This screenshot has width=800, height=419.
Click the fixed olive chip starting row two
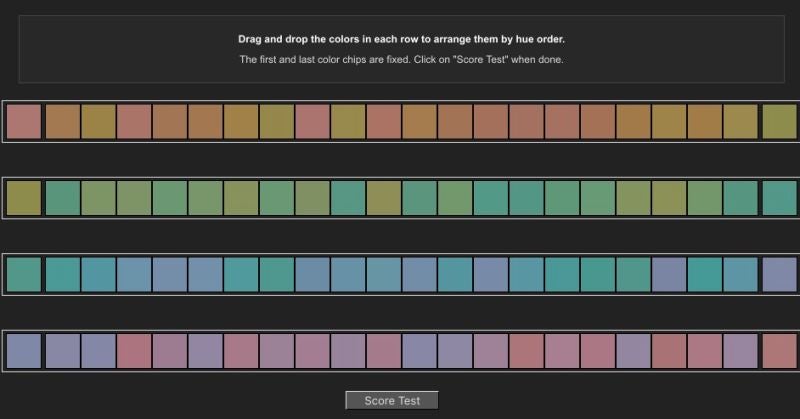[23, 198]
